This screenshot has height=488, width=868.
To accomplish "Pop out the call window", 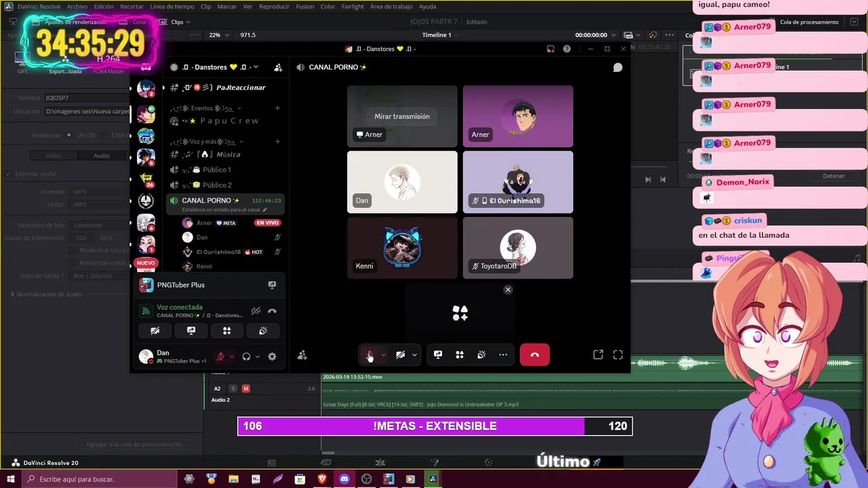I will [x=598, y=354].
